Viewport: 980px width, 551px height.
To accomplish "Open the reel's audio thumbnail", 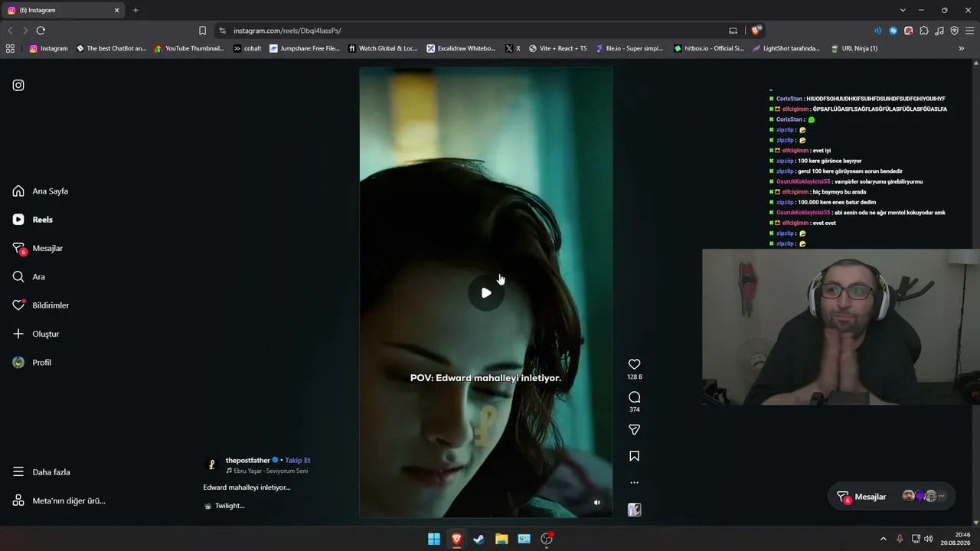I will [x=634, y=510].
